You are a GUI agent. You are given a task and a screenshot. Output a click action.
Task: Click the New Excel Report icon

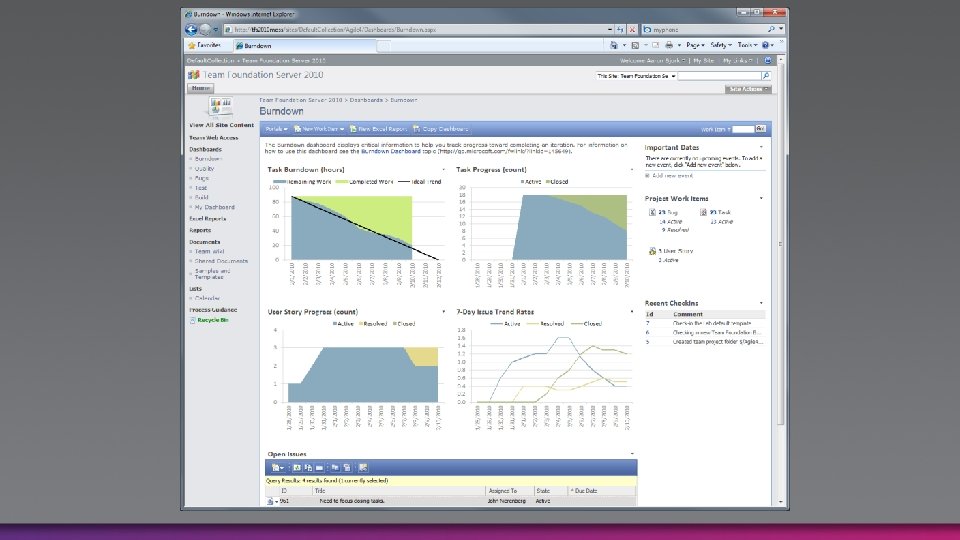tap(353, 129)
